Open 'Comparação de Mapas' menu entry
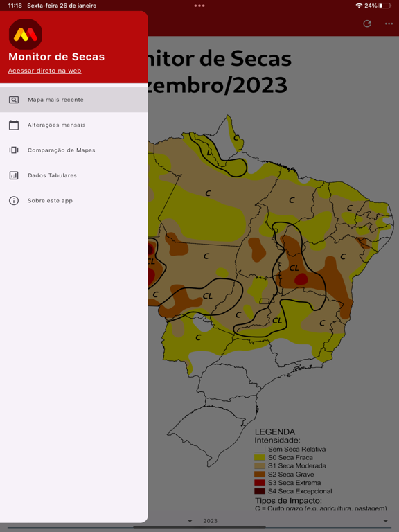Viewport: 399px width, 532px height. point(73,150)
